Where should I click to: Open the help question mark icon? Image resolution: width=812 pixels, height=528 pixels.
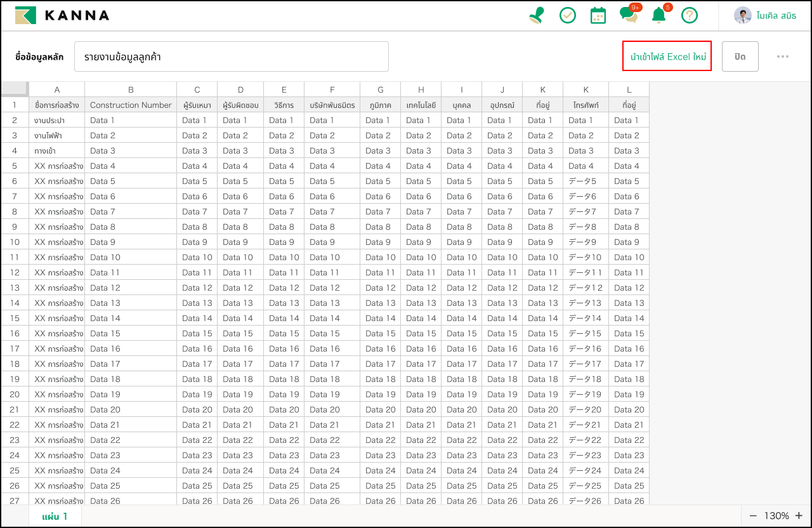[690, 16]
